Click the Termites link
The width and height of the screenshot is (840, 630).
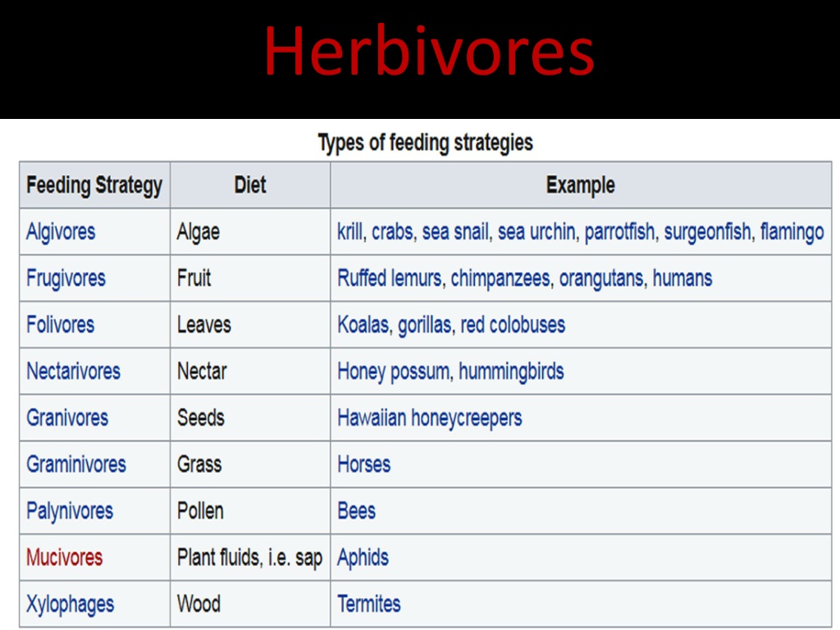point(368,605)
